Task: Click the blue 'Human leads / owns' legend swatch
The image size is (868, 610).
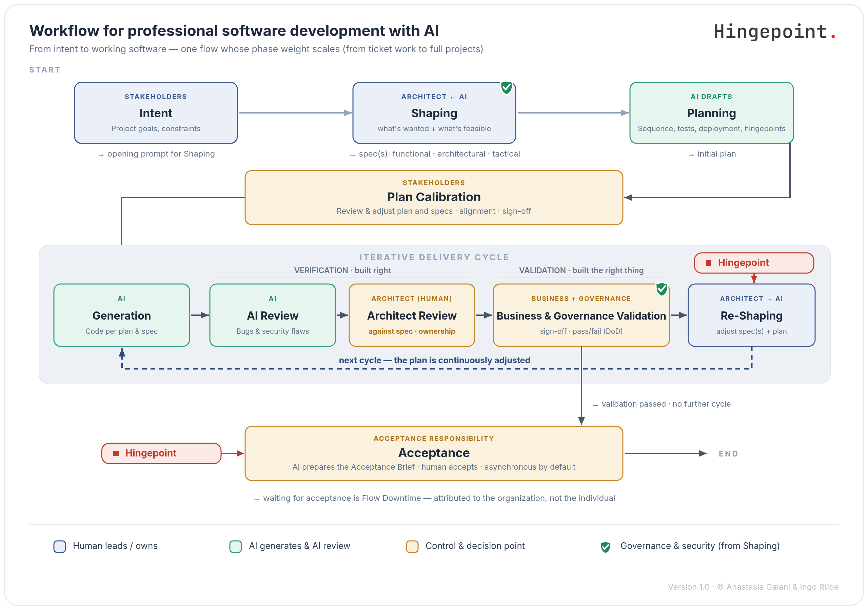Action: [60, 547]
